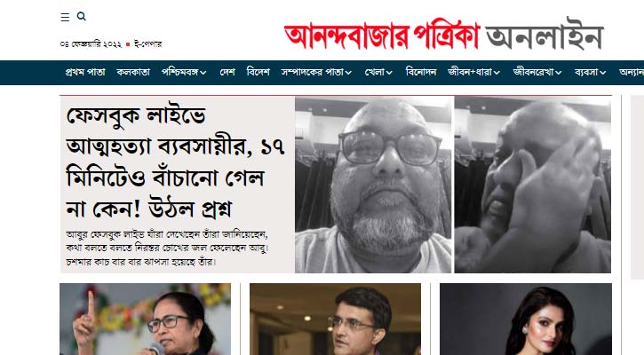644x355 pixels.
Task: Select কলকাতা menu item
Action: click(x=133, y=72)
